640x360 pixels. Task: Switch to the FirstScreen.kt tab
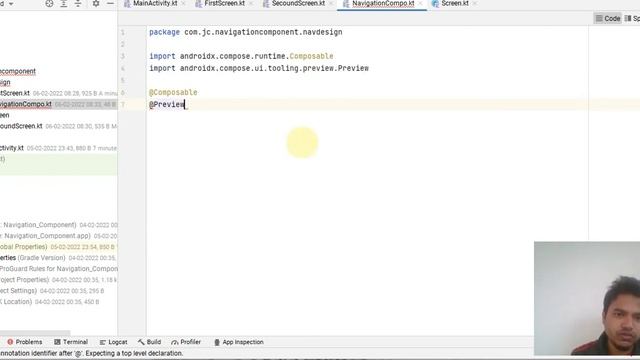[224, 3]
